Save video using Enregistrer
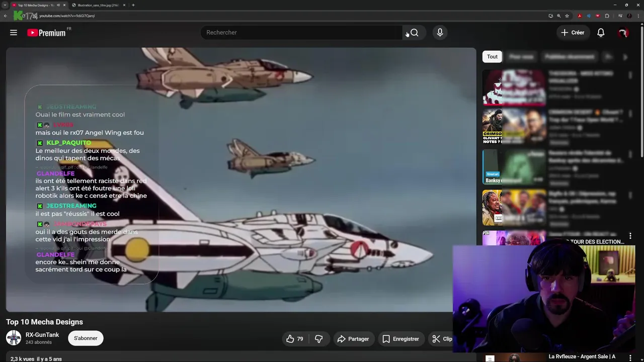Viewport: 644px width, 362px height. click(400, 339)
